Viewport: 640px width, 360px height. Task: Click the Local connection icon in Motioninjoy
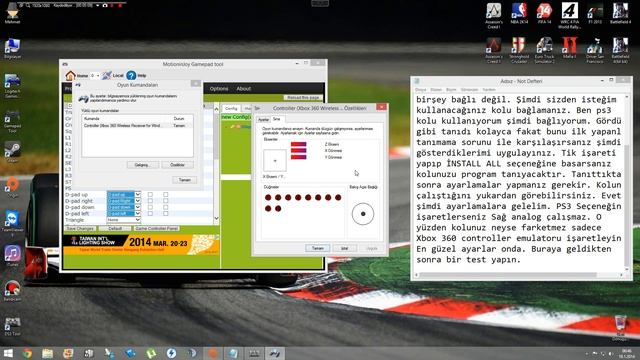tap(107, 76)
